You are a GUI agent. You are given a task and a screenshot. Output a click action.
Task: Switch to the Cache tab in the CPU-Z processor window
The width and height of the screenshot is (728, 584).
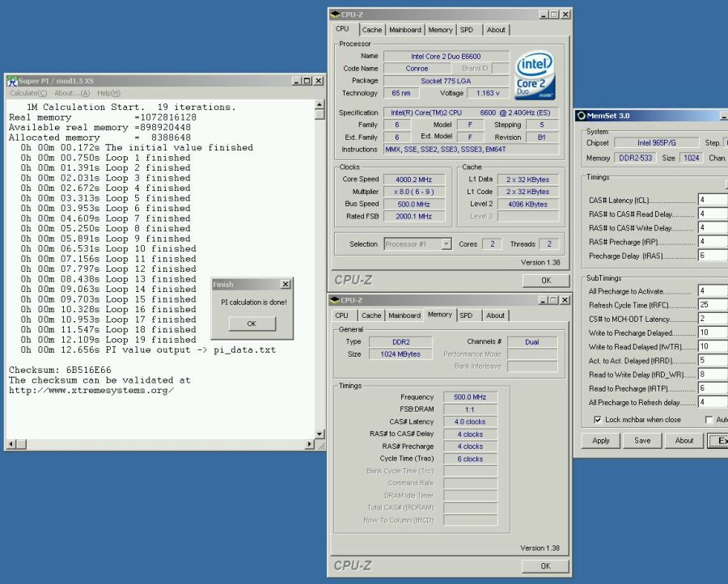[372, 30]
